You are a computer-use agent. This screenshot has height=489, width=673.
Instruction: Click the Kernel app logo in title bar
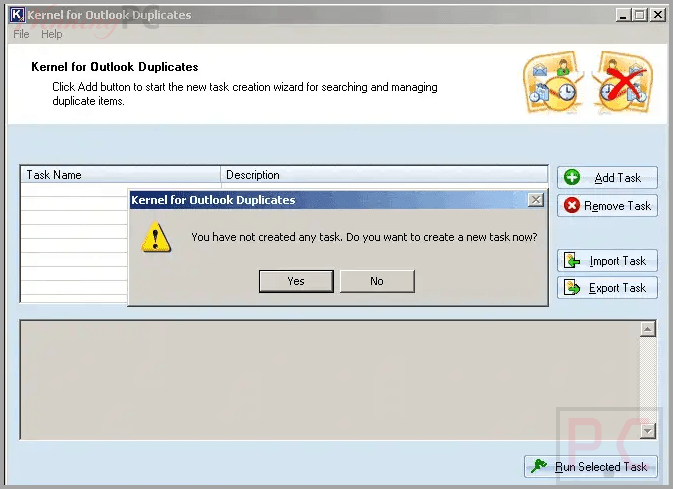click(17, 15)
